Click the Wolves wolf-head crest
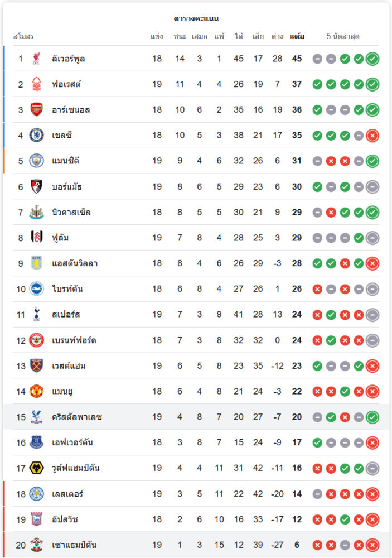 point(36,468)
